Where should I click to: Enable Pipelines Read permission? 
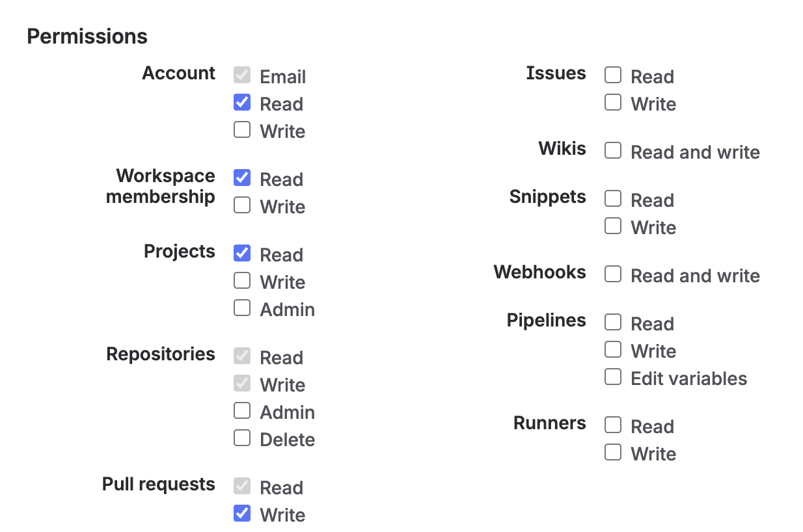coord(613,323)
